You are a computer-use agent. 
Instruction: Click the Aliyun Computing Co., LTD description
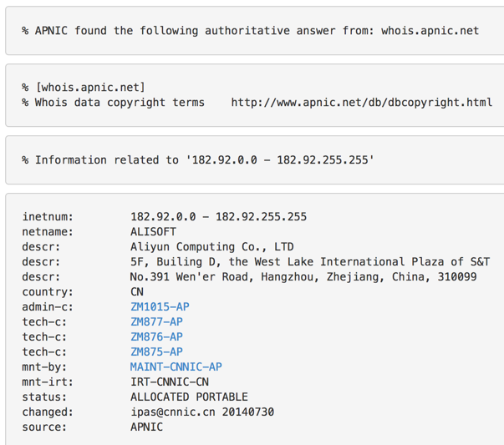212,247
